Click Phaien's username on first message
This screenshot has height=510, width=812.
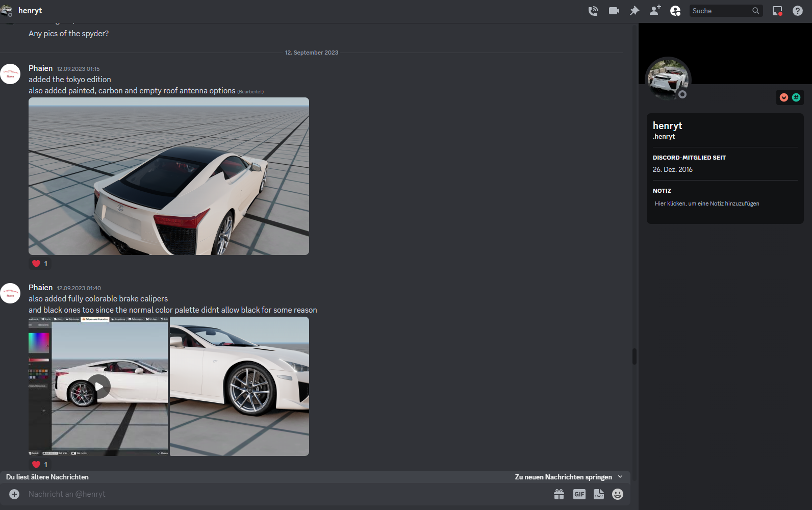click(x=40, y=68)
